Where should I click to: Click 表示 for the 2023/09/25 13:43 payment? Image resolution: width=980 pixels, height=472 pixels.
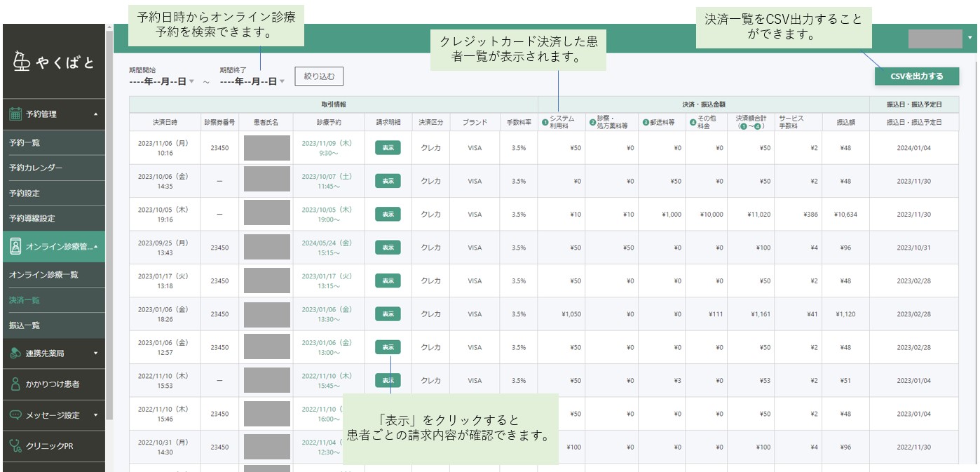pyautogui.click(x=388, y=248)
